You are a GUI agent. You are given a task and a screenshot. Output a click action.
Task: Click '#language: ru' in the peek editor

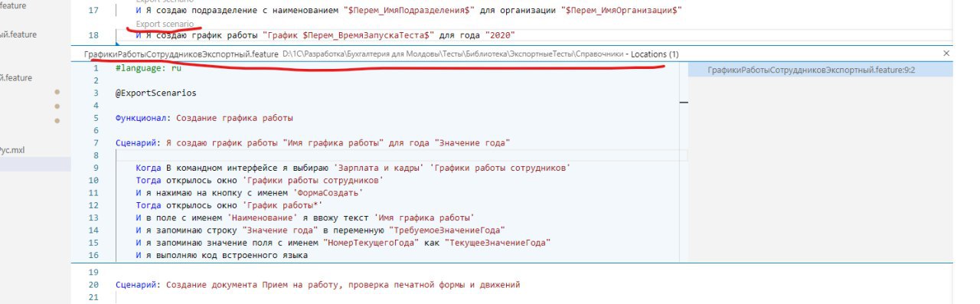(148, 68)
